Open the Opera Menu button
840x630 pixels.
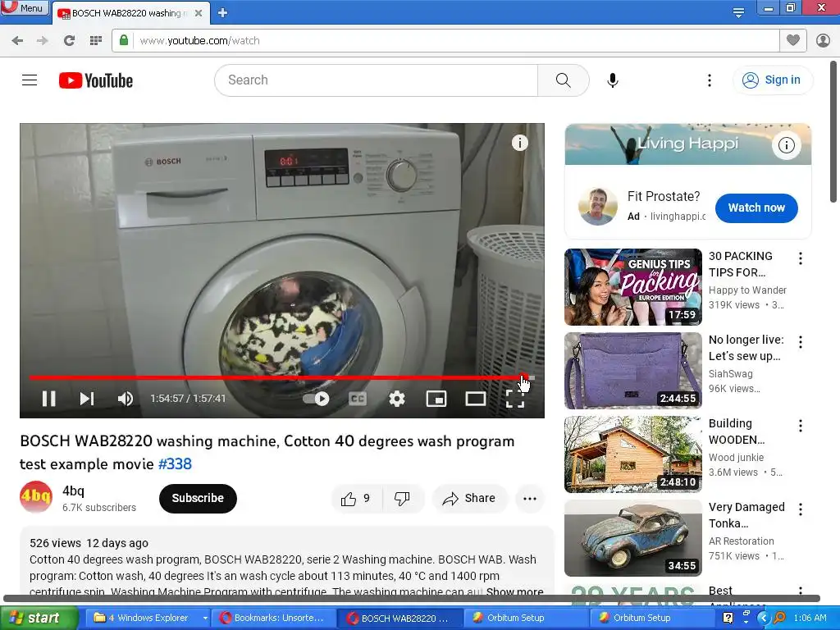[24, 7]
